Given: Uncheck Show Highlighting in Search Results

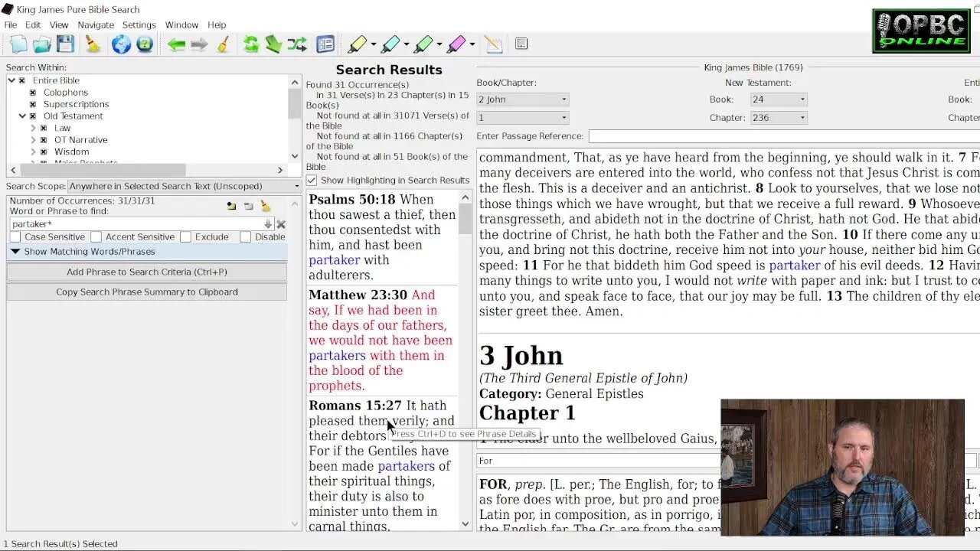Looking at the screenshot, I should tap(312, 181).
